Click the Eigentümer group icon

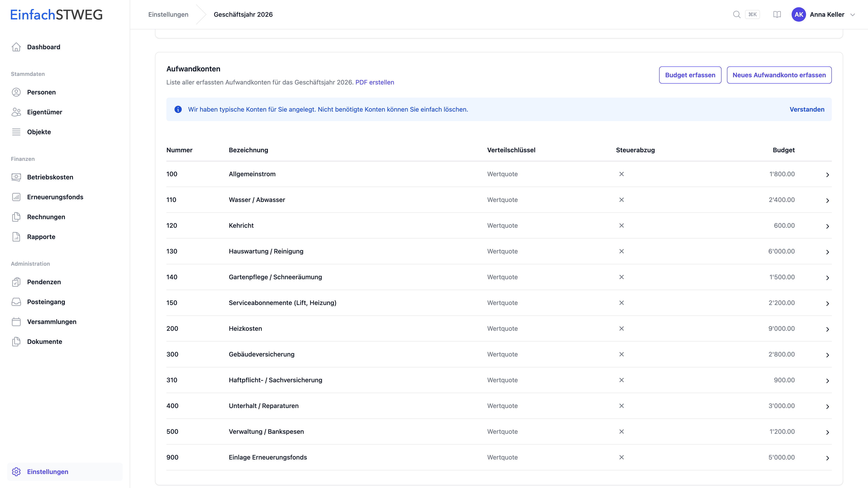click(x=16, y=112)
